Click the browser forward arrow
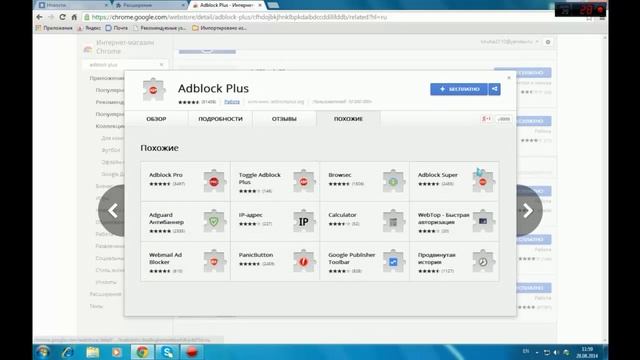Viewport: 640px width, 360px height. pyautogui.click(x=51, y=17)
